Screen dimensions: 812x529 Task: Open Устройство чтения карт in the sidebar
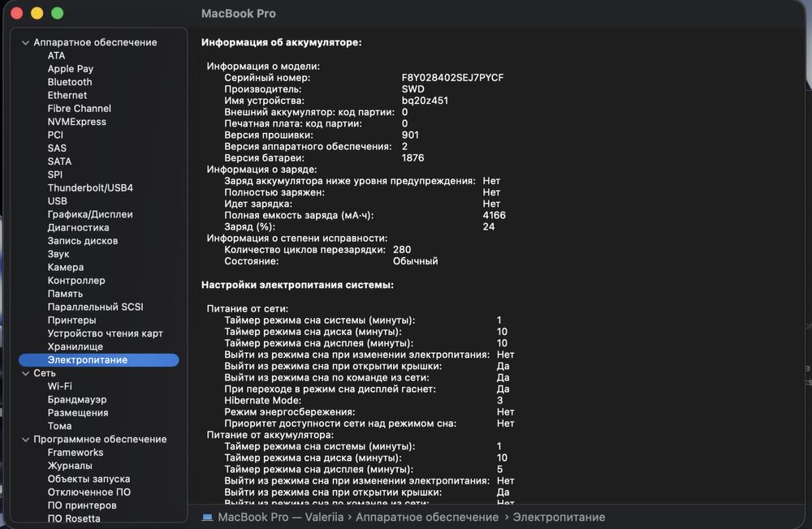click(105, 333)
